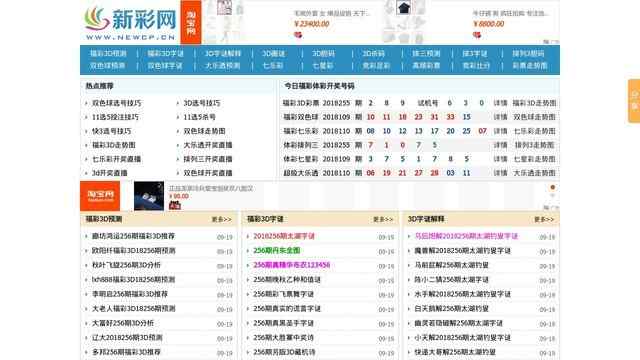Go to 3D杀码 in the navigation bar

click(x=373, y=53)
